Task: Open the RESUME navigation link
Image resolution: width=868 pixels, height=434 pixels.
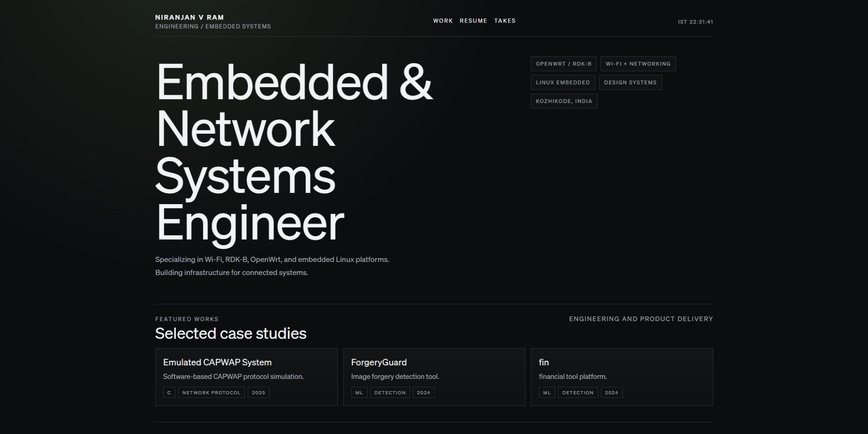Action: (473, 21)
